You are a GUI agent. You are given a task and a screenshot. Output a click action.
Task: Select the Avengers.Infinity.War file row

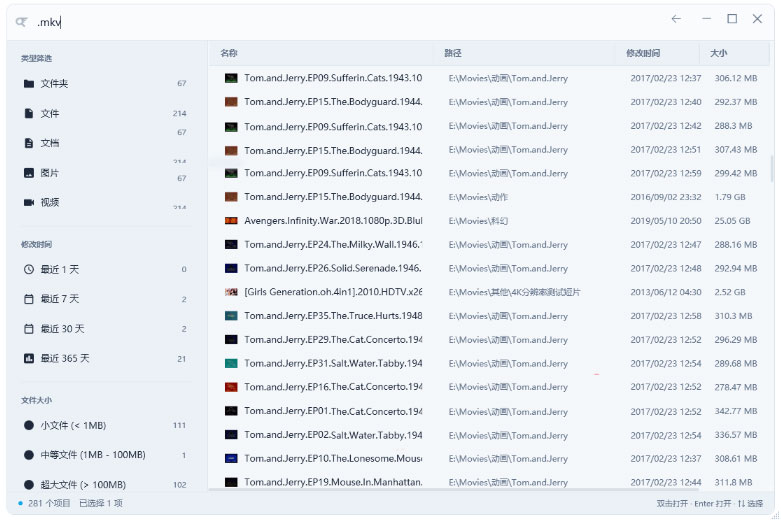coord(491,221)
